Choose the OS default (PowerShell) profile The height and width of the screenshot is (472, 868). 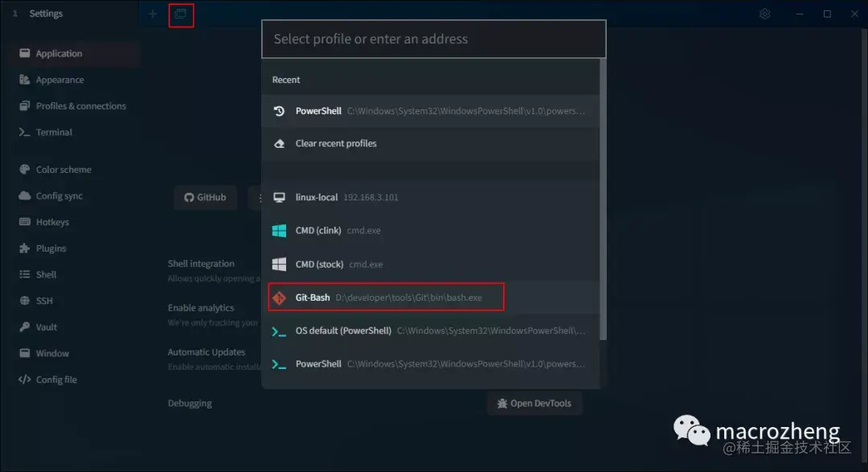tap(386, 330)
